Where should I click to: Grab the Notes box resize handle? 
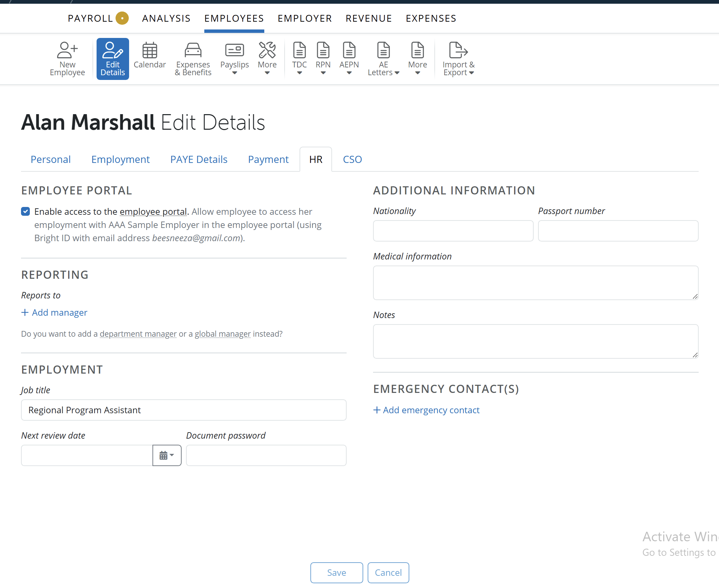(695, 355)
